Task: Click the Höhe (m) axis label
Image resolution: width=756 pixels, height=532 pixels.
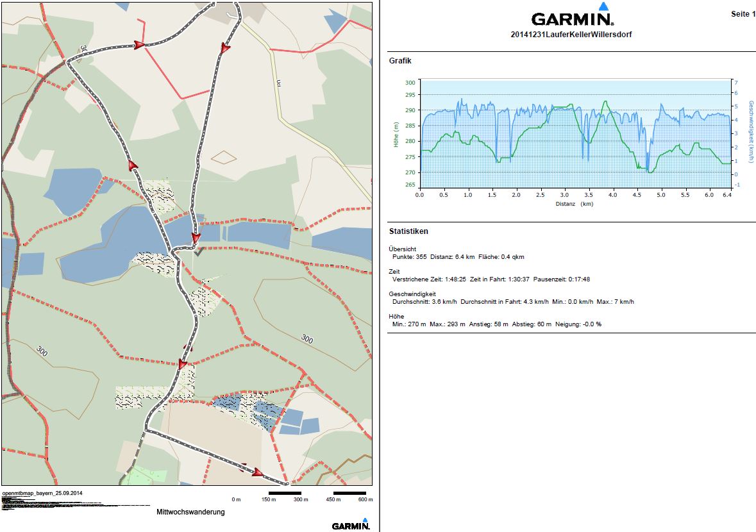Action: click(x=396, y=133)
